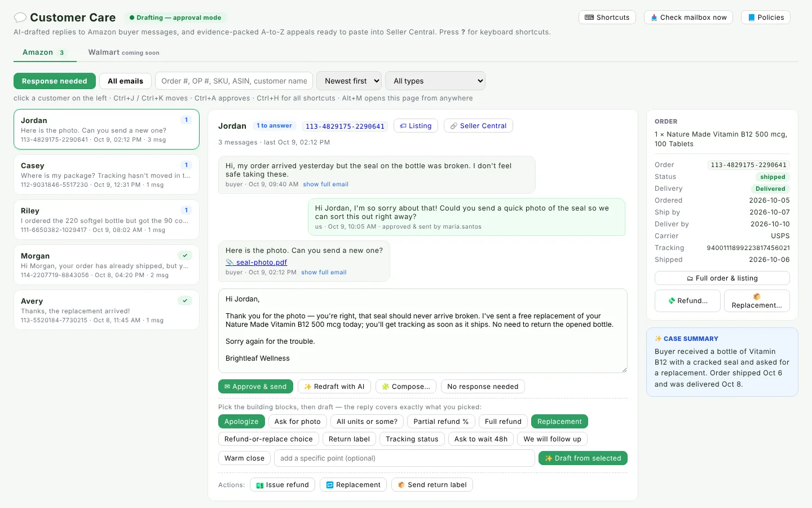Open the Compose... option

coord(406,387)
